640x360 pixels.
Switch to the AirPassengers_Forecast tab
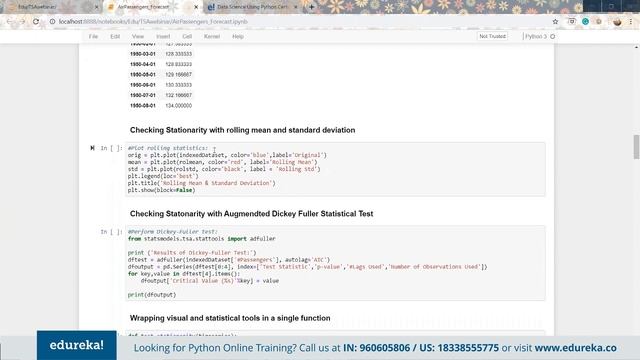point(152,7)
